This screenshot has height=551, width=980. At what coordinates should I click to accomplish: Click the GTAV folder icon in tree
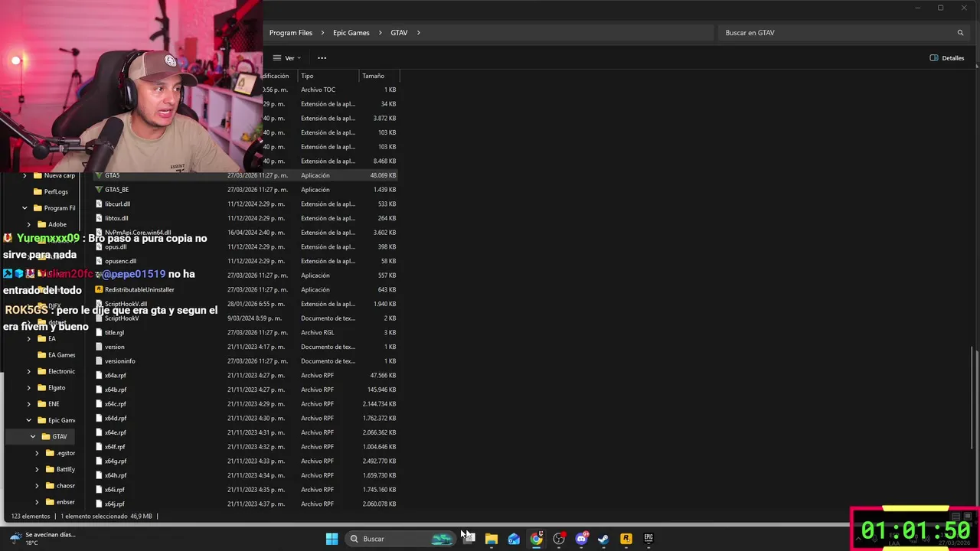point(46,436)
